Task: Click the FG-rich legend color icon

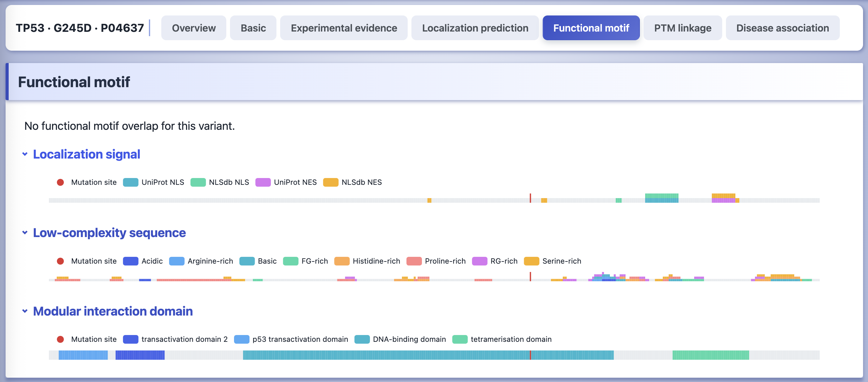Action: (x=291, y=261)
